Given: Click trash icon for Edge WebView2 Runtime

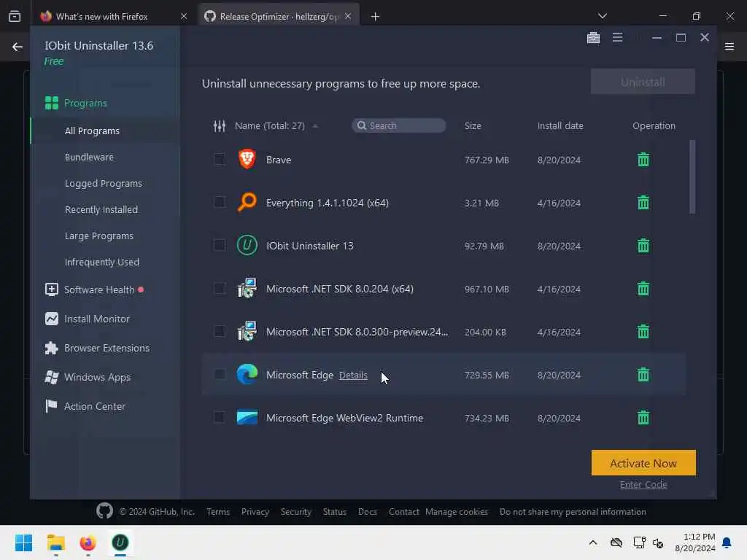Looking at the screenshot, I should 643,418.
